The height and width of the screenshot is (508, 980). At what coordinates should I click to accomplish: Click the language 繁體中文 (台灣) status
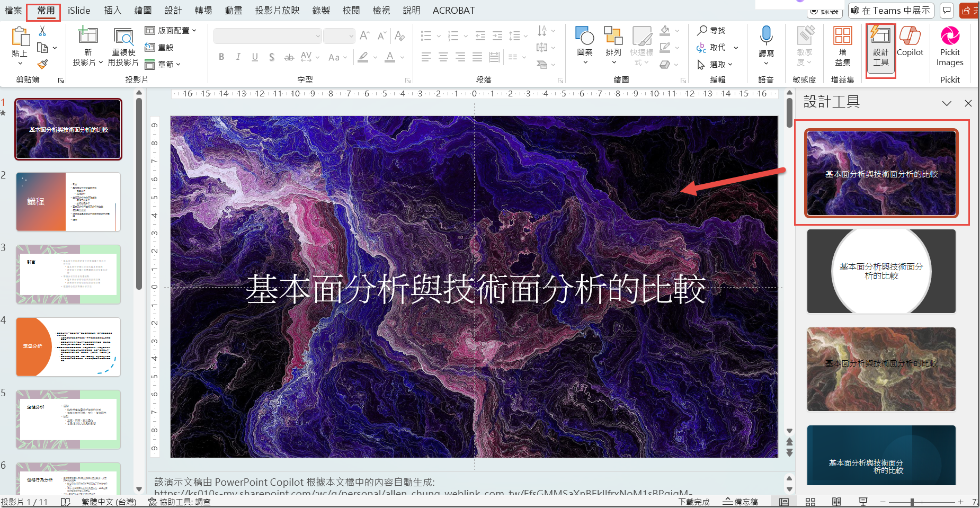109,502
